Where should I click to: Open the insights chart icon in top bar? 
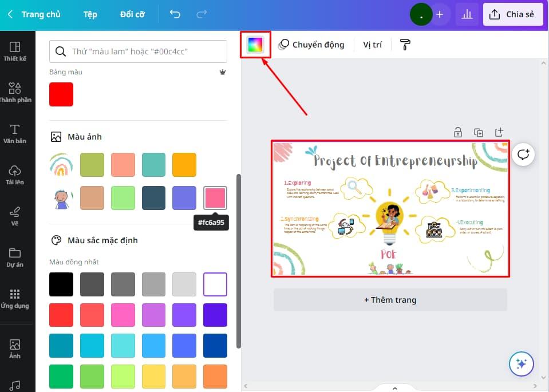click(x=467, y=14)
